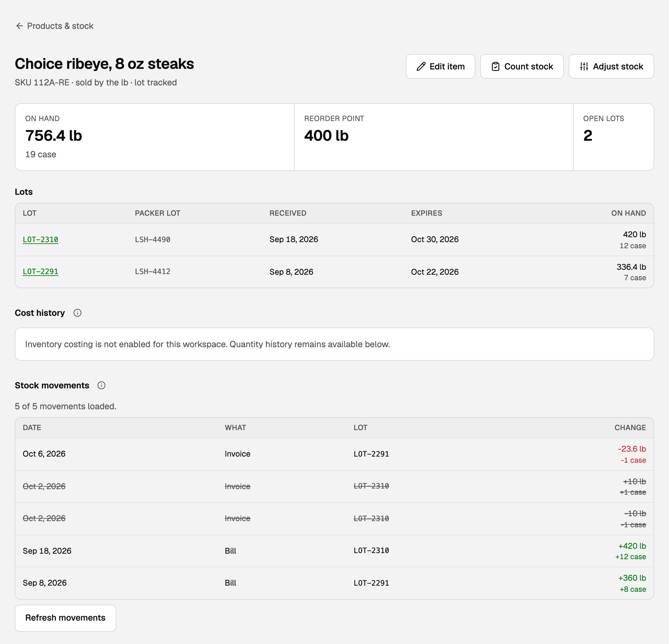Select packer lot LSH-4412

[152, 272]
